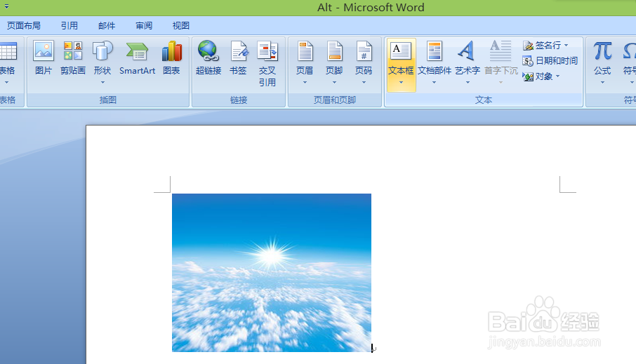Expand the 表格 dropdown arrow

click(x=6, y=83)
